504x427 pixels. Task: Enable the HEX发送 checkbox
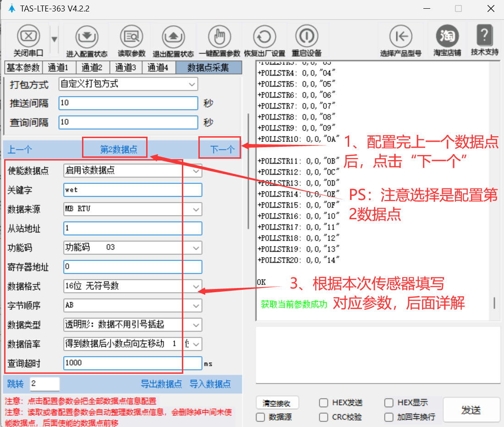click(324, 403)
